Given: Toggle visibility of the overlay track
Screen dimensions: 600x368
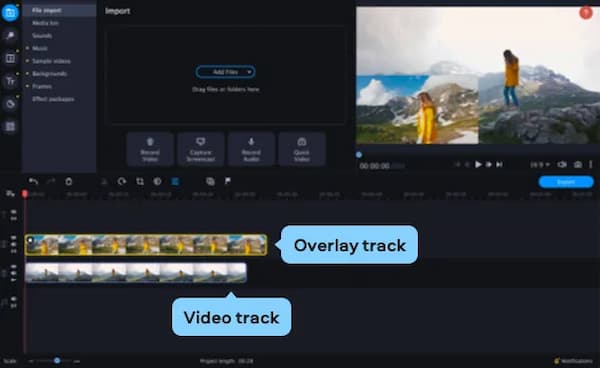Looking at the screenshot, I should pos(13,238).
